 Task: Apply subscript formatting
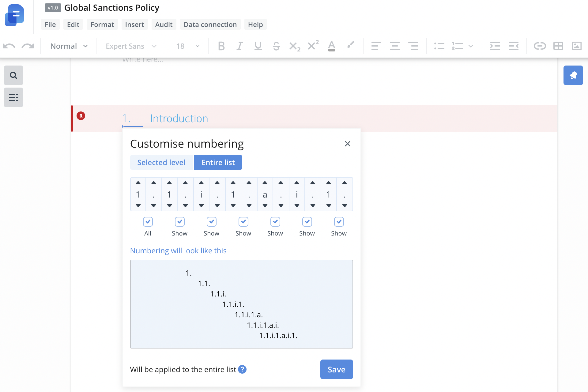coord(295,47)
